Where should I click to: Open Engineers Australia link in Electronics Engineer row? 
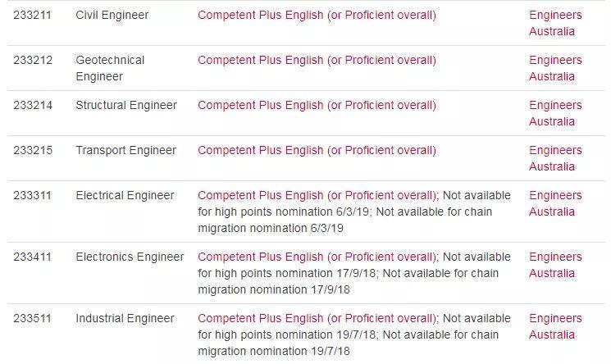click(555, 265)
